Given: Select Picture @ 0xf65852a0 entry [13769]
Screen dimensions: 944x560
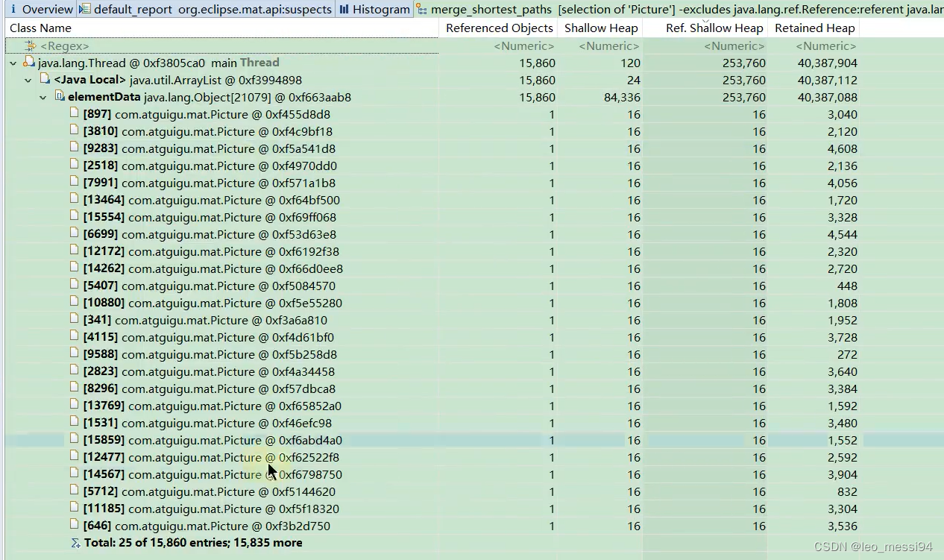Looking at the screenshot, I should [x=213, y=406].
